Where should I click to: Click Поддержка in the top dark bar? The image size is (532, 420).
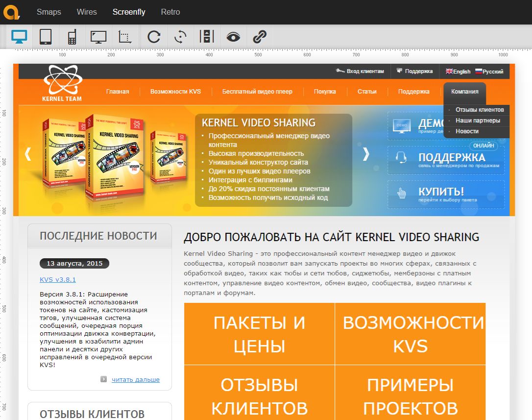click(414, 71)
